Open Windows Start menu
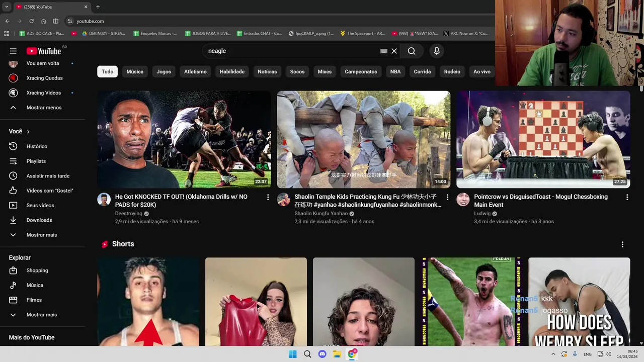This screenshot has height=362, width=644. point(292,354)
